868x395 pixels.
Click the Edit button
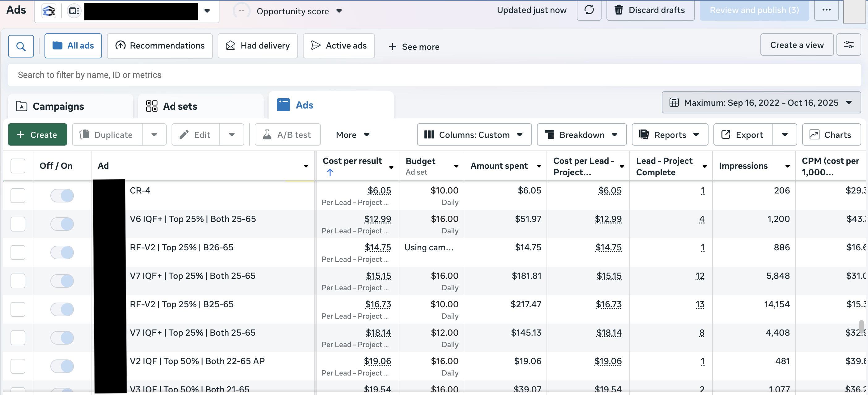(x=196, y=134)
